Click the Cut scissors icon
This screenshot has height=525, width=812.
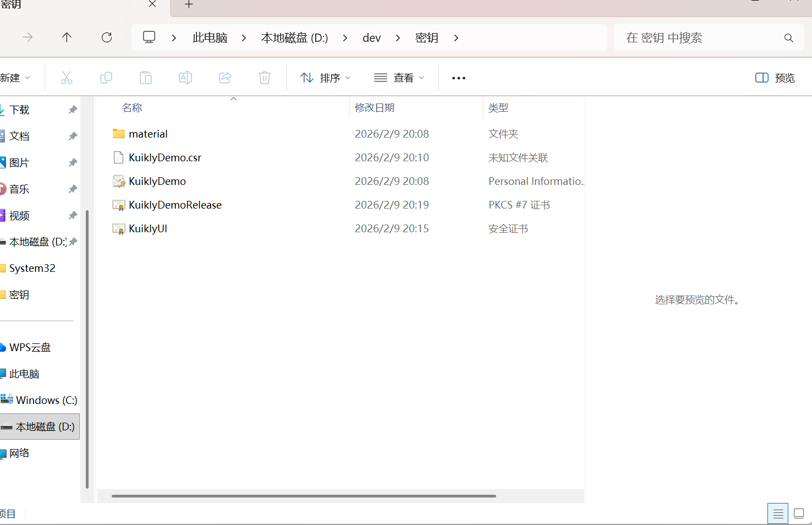(67, 78)
